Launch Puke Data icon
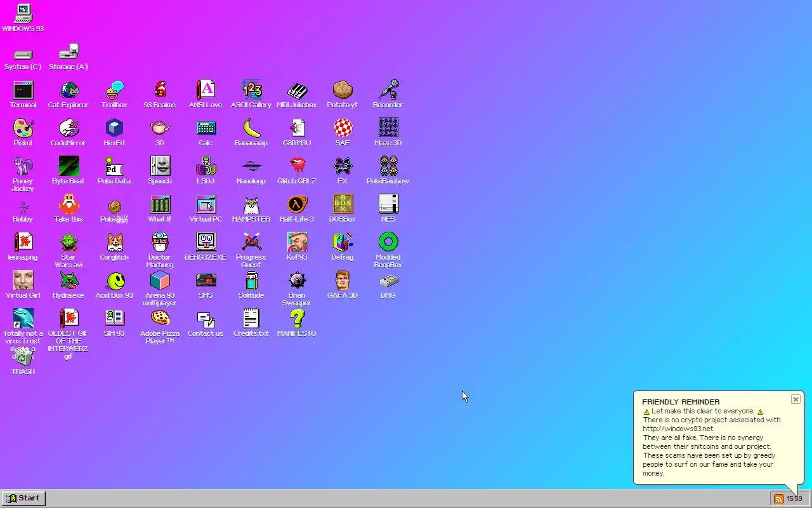 coord(114,166)
